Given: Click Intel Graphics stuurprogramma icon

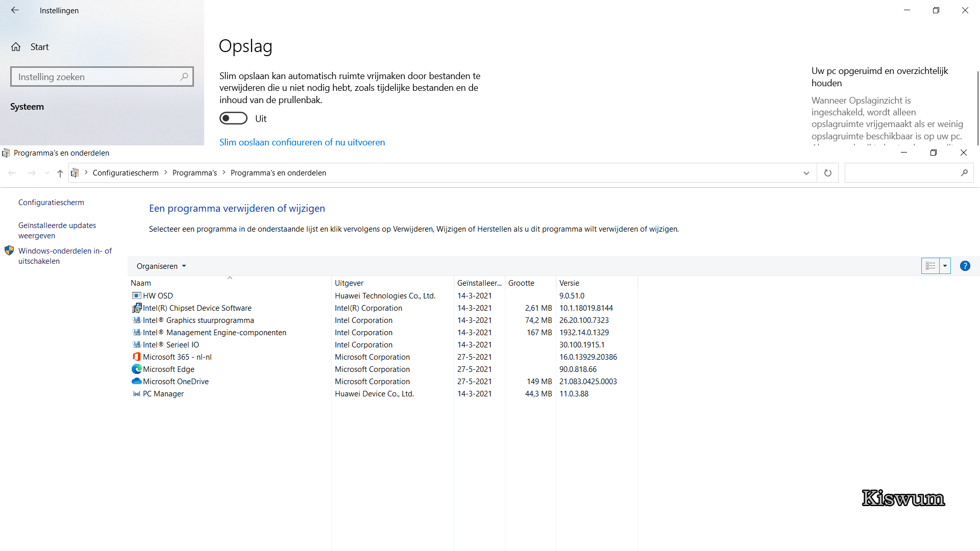Looking at the screenshot, I should point(136,320).
